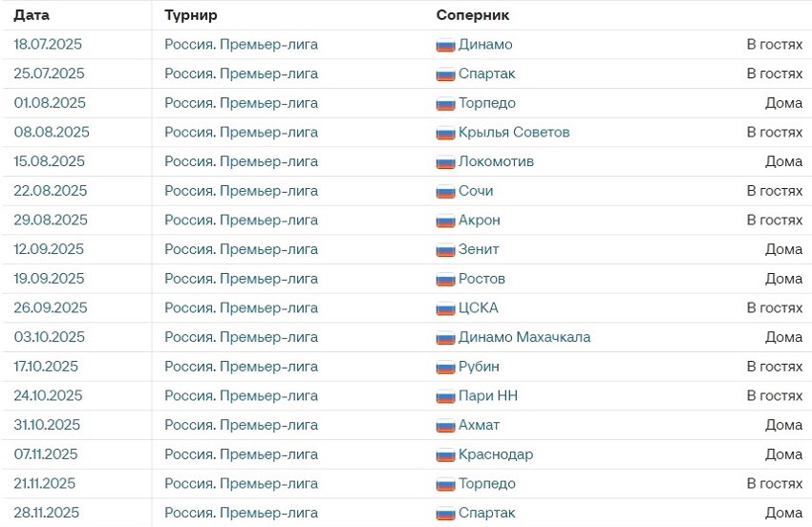This screenshot has height=527, width=812.
Task: Select the 28.11.2025 match date
Action: 47,513
